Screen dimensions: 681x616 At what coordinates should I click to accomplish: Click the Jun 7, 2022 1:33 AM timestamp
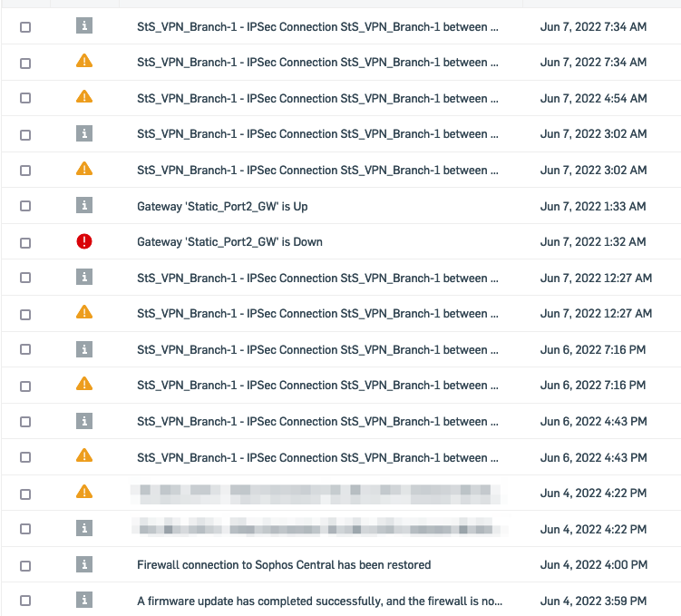point(593,206)
